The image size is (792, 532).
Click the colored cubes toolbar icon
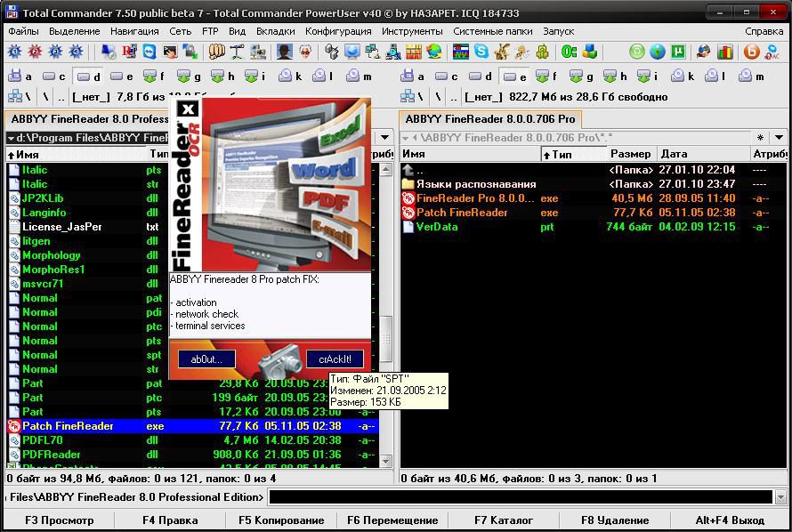pos(589,51)
